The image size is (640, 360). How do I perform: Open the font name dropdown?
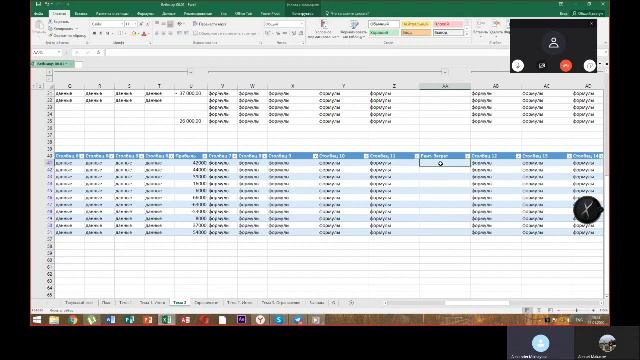tap(121, 24)
